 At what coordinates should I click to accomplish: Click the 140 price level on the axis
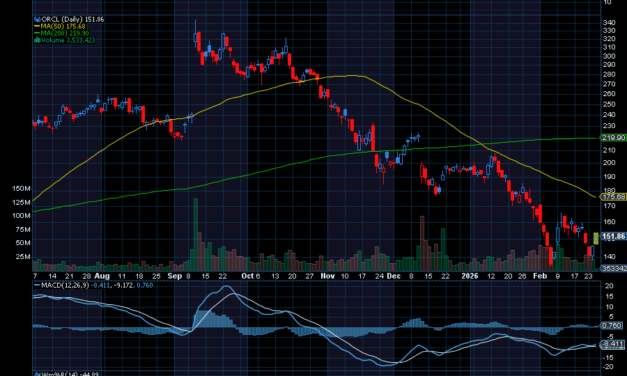click(x=609, y=257)
